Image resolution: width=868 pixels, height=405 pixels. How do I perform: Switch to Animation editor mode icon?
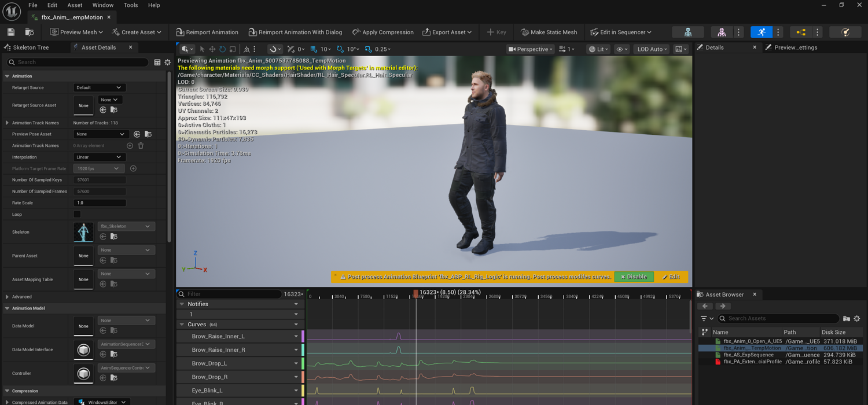point(762,32)
